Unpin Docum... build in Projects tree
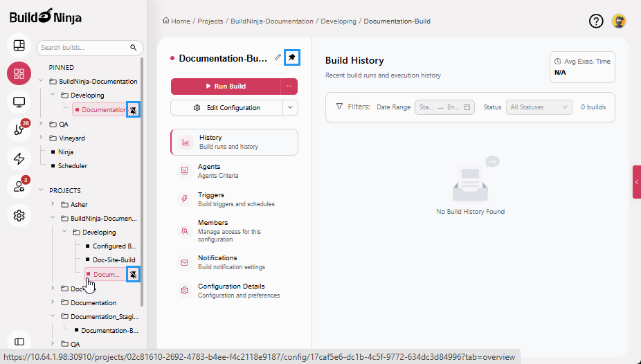This screenshot has width=641, height=364. (x=134, y=274)
